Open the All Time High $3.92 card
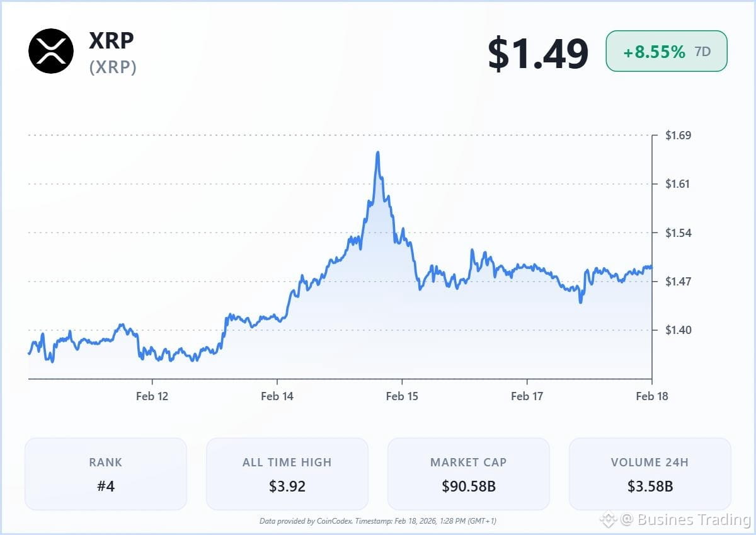Image resolution: width=756 pixels, height=535 pixels. coord(287,474)
